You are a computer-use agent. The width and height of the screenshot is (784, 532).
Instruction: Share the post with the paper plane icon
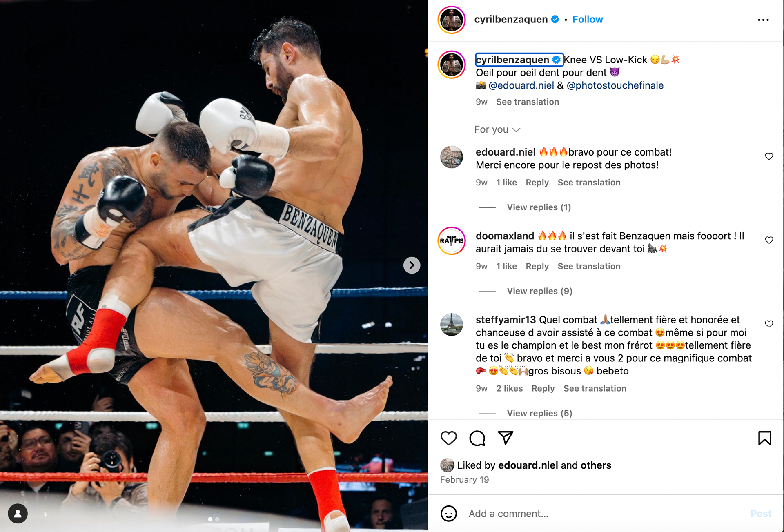click(x=506, y=438)
